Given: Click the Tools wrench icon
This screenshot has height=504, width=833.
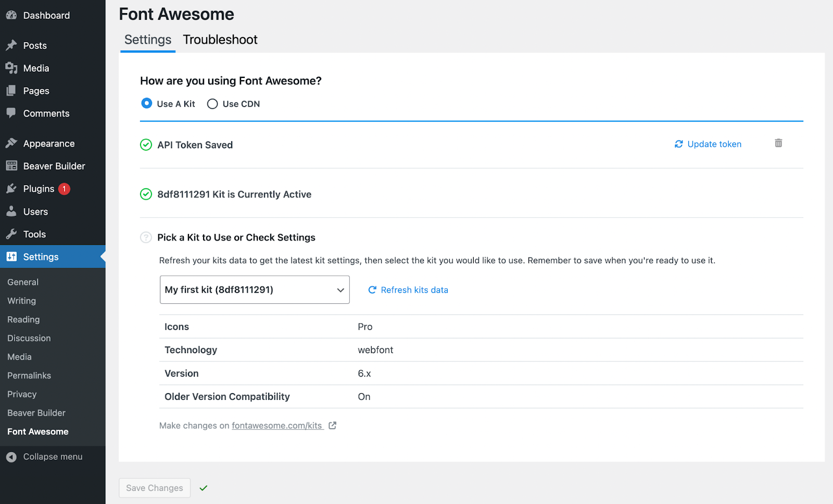Looking at the screenshot, I should pos(11,234).
